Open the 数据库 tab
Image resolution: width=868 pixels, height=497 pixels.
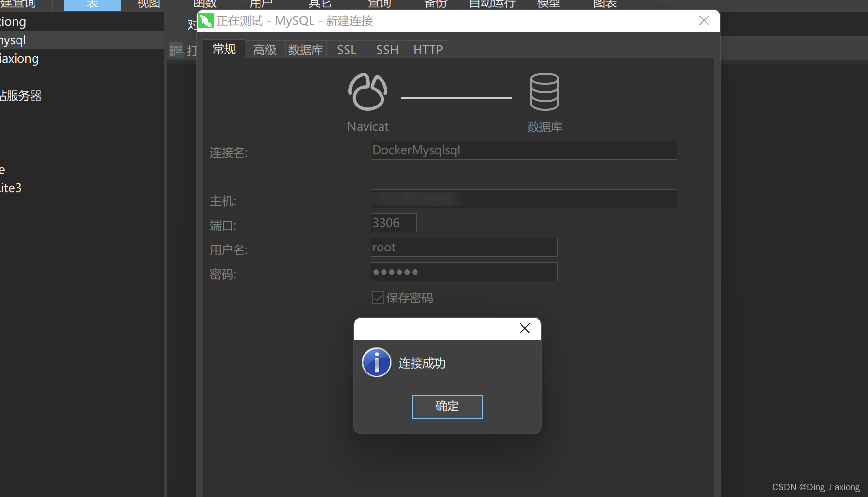coord(305,50)
